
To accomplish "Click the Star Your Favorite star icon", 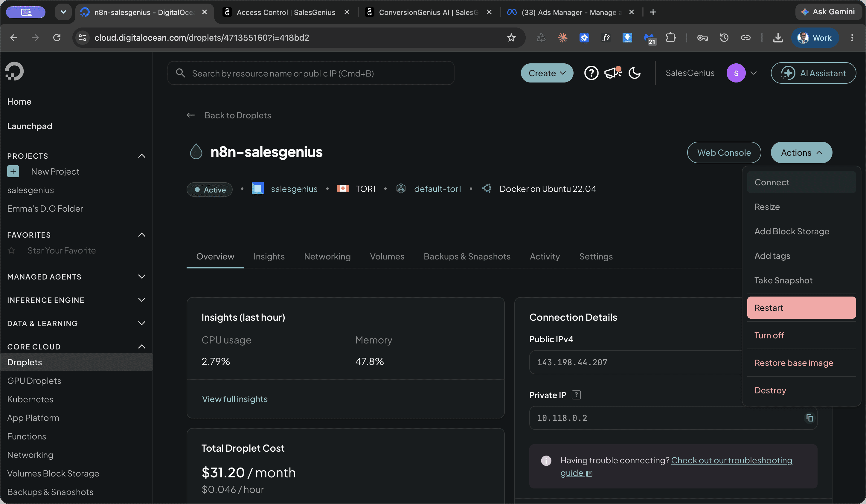I will click(x=11, y=251).
